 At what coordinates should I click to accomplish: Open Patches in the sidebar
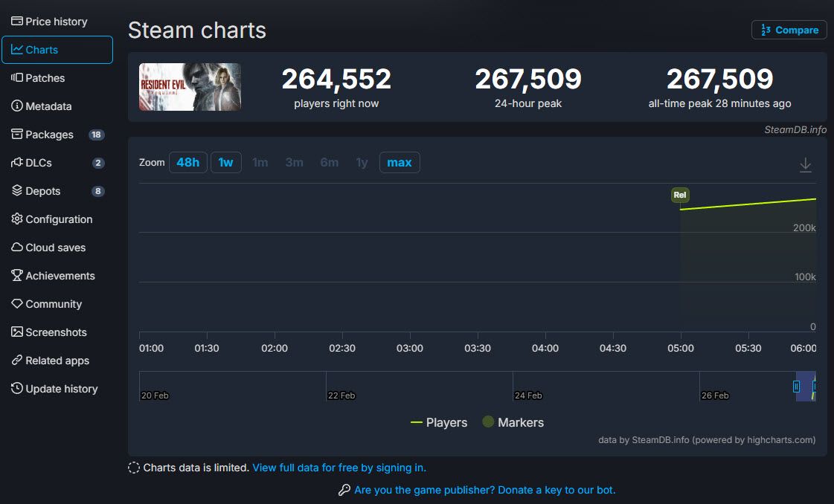[45, 78]
